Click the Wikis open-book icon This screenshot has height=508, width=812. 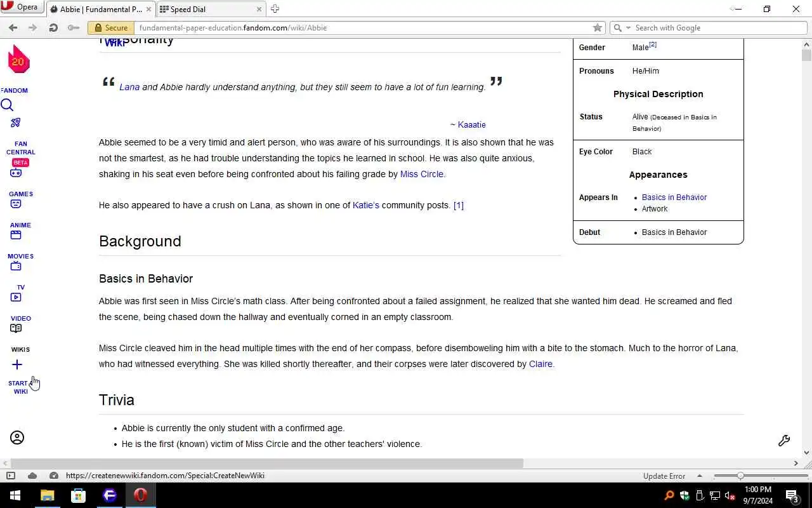tap(16, 328)
